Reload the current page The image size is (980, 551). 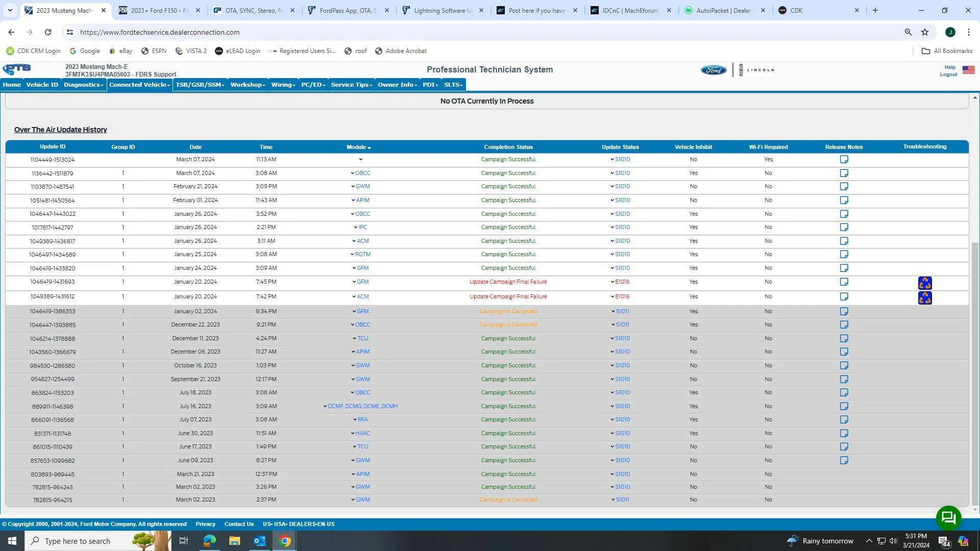pos(47,32)
